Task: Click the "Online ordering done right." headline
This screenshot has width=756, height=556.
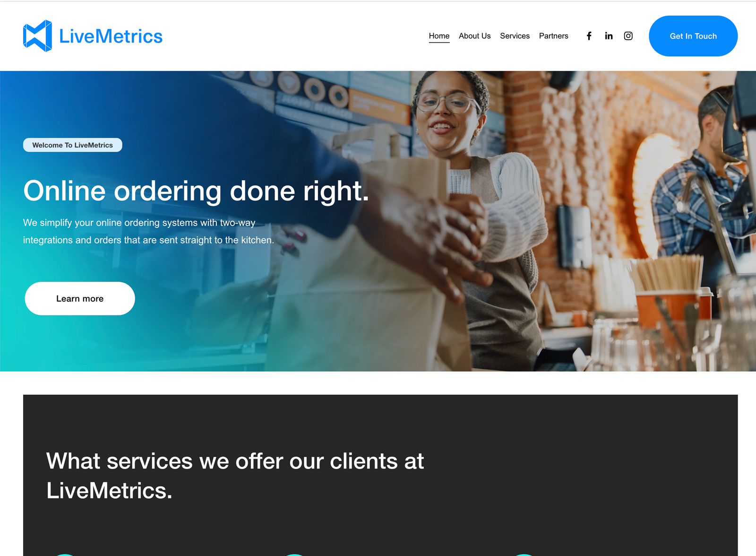Action: [x=196, y=191]
